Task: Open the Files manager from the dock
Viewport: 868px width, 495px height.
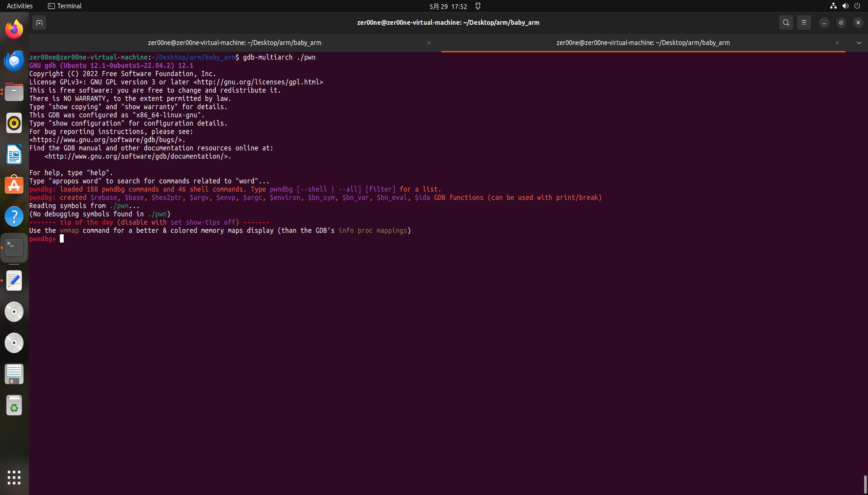Action: (x=14, y=92)
